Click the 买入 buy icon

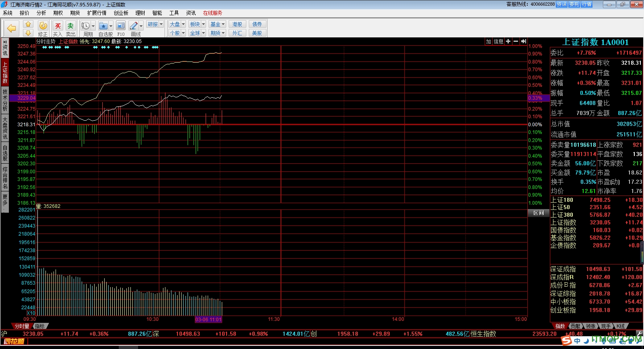pyautogui.click(x=58, y=27)
